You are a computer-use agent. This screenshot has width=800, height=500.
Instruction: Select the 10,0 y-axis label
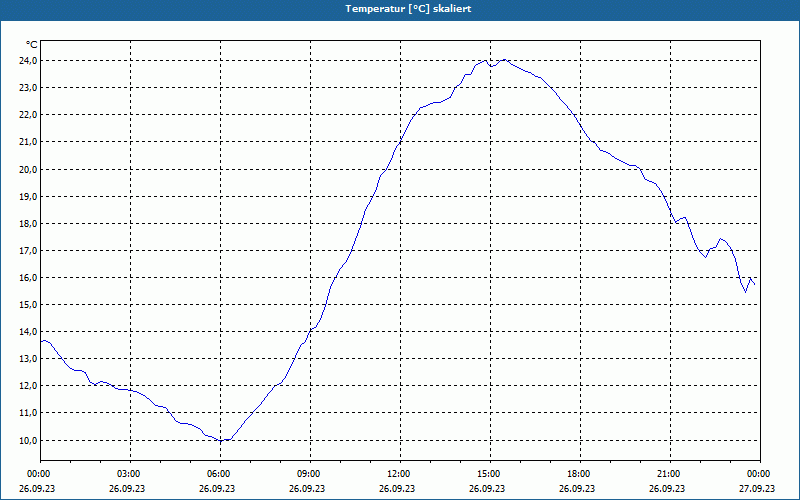click(x=28, y=440)
